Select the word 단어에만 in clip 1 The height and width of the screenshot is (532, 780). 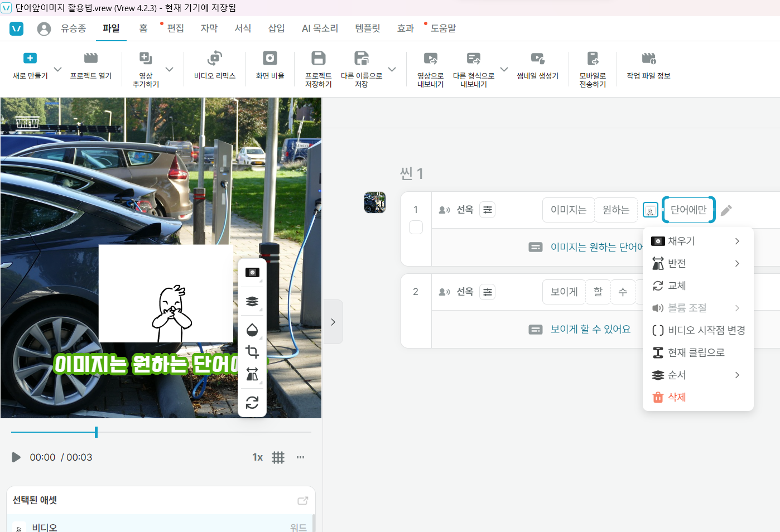click(x=688, y=210)
